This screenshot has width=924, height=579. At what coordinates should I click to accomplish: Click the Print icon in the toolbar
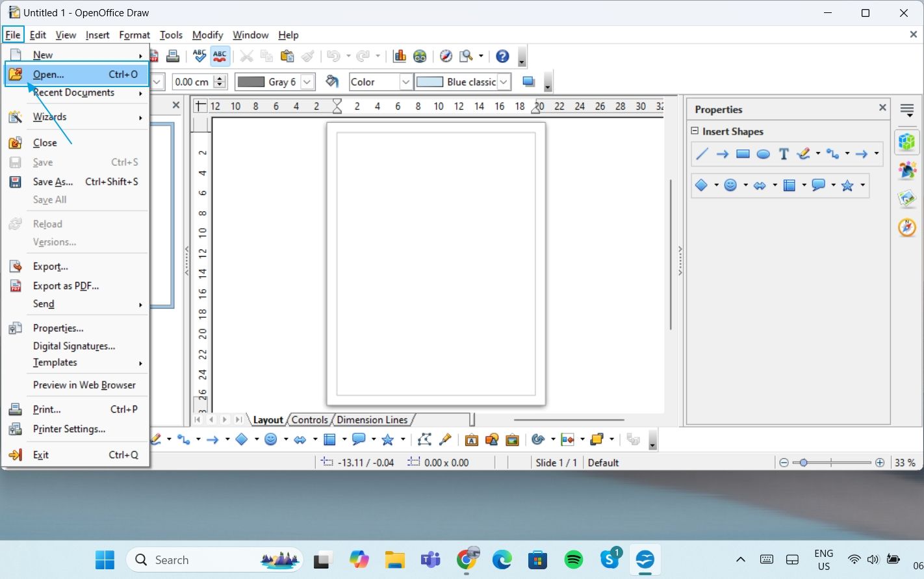pos(173,56)
